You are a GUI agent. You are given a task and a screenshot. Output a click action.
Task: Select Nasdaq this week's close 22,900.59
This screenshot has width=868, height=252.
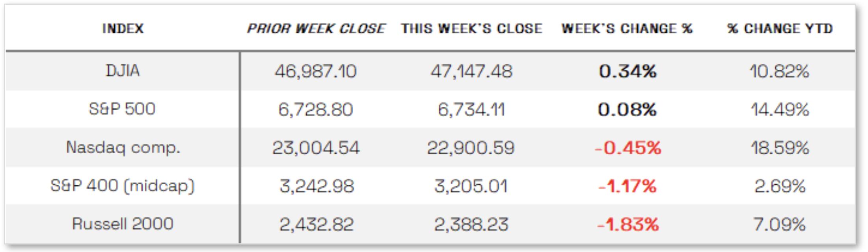pyautogui.click(x=471, y=148)
